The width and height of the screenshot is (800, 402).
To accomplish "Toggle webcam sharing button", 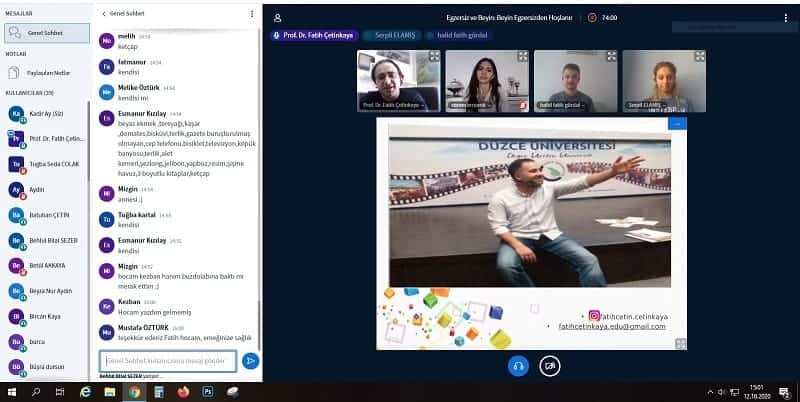I will [x=549, y=366].
